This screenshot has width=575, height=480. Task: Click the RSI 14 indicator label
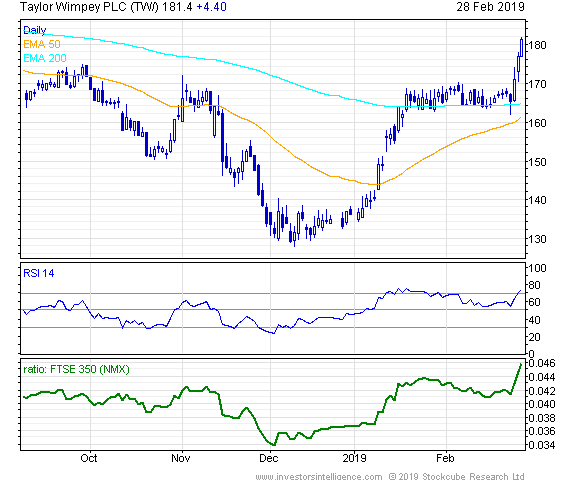[x=39, y=273]
